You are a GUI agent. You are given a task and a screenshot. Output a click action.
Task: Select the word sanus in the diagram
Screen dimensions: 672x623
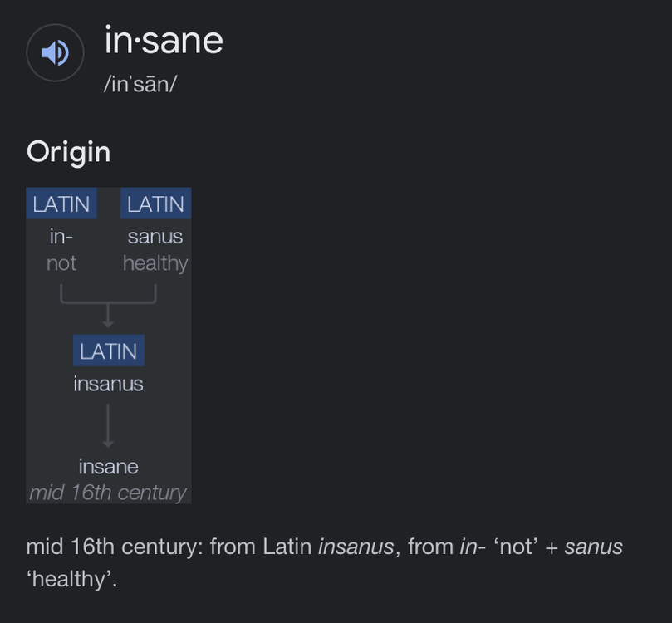[x=155, y=237]
